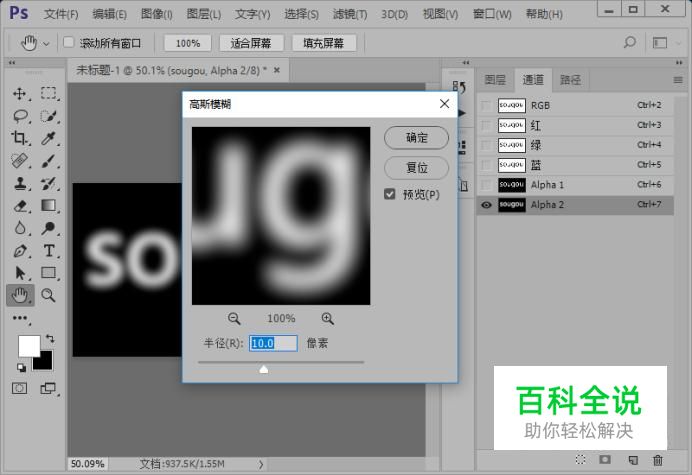Click the Fill Screen button
692x475 pixels.
324,43
